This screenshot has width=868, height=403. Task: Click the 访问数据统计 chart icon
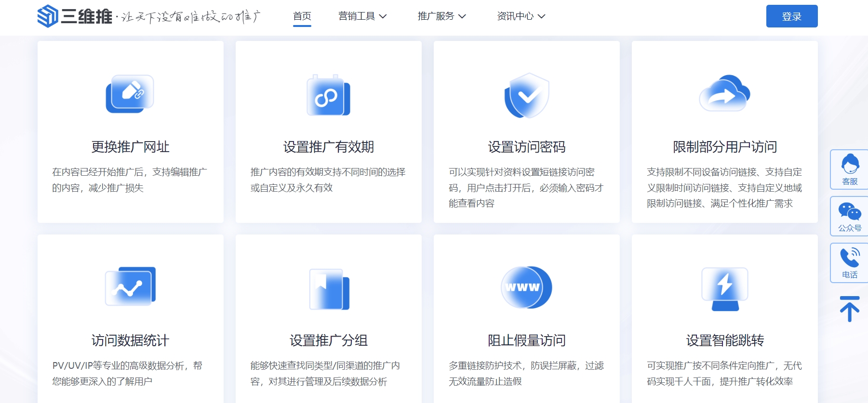130,286
